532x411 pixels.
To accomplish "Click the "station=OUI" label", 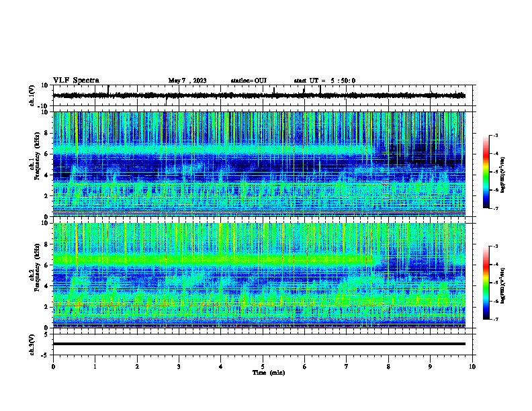I will (x=249, y=81).
